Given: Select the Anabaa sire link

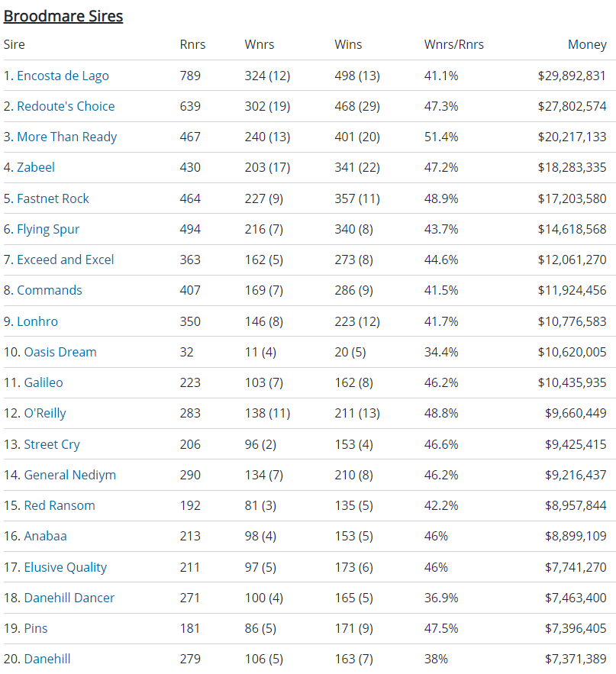Looking at the screenshot, I should point(45,536).
